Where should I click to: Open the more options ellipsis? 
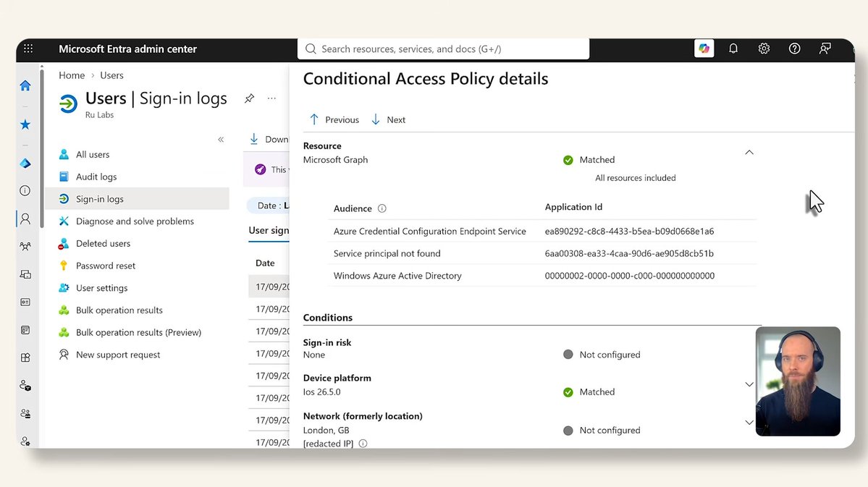(x=271, y=98)
